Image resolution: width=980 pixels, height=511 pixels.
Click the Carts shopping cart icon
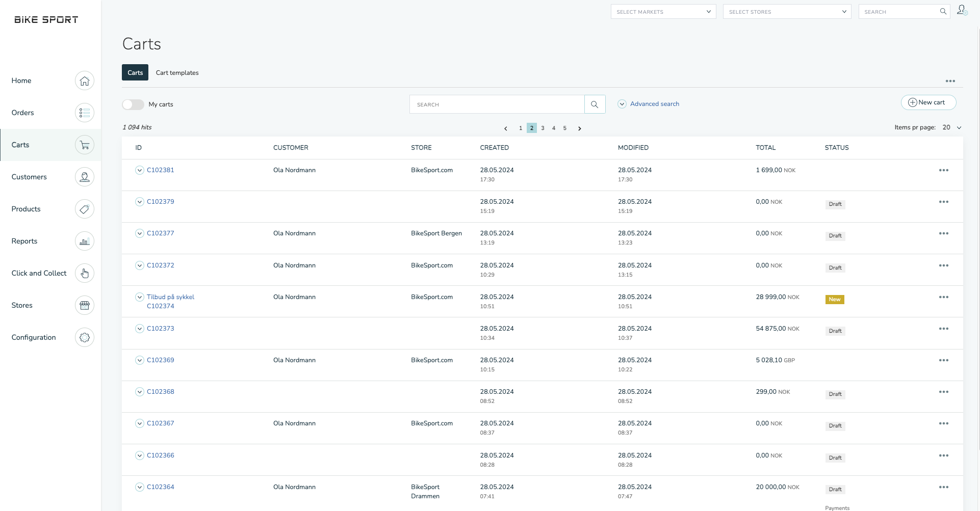(x=85, y=145)
